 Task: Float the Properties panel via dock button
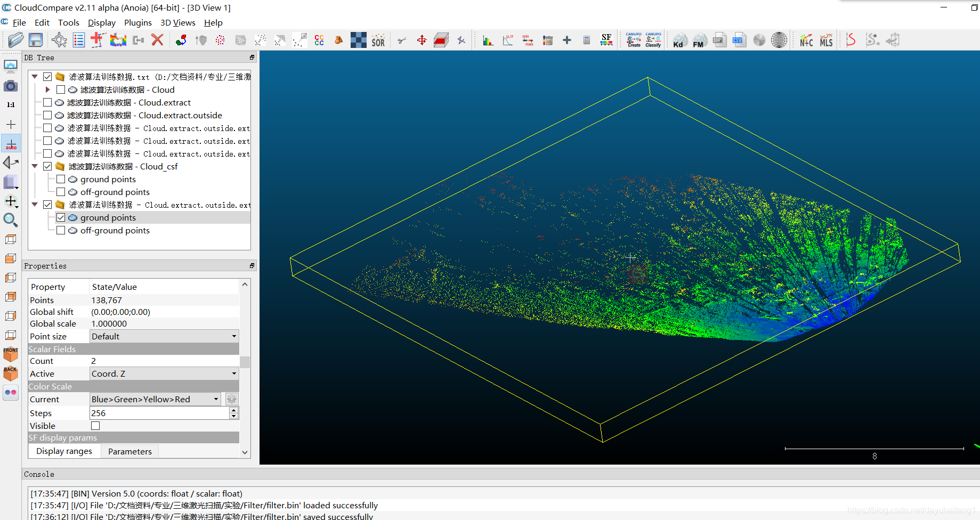click(x=252, y=265)
